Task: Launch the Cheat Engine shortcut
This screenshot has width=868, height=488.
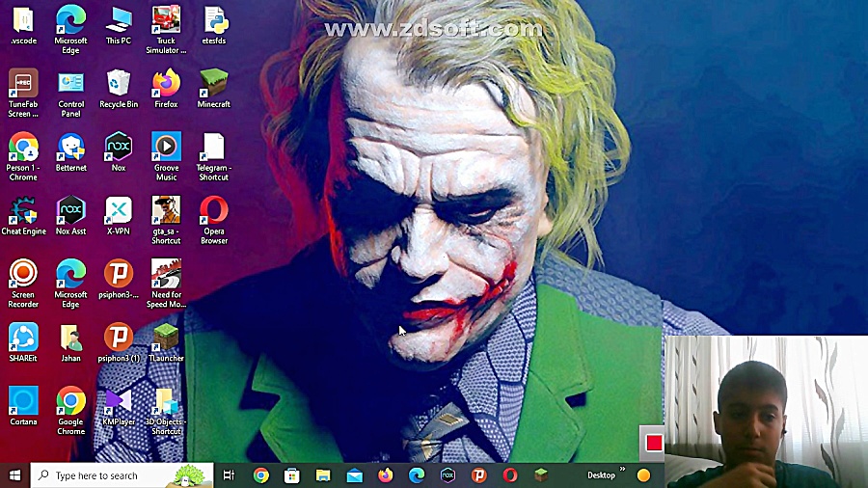Action: [23, 216]
